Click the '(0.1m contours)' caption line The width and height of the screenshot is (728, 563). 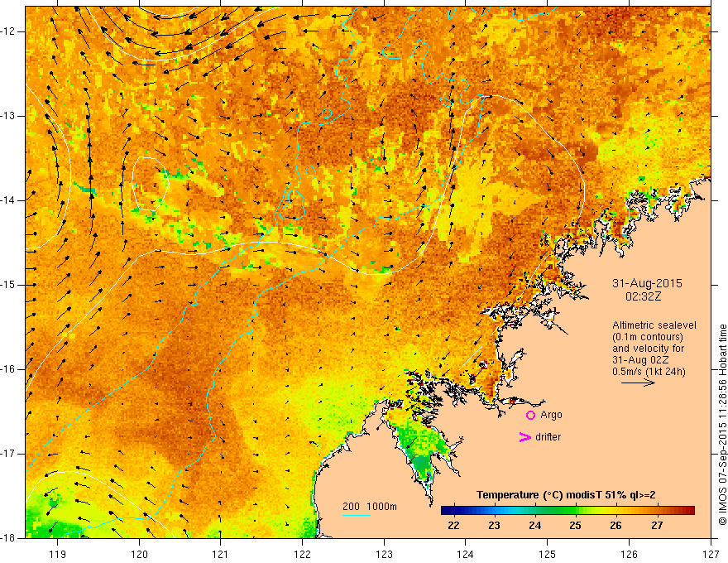tap(648, 337)
